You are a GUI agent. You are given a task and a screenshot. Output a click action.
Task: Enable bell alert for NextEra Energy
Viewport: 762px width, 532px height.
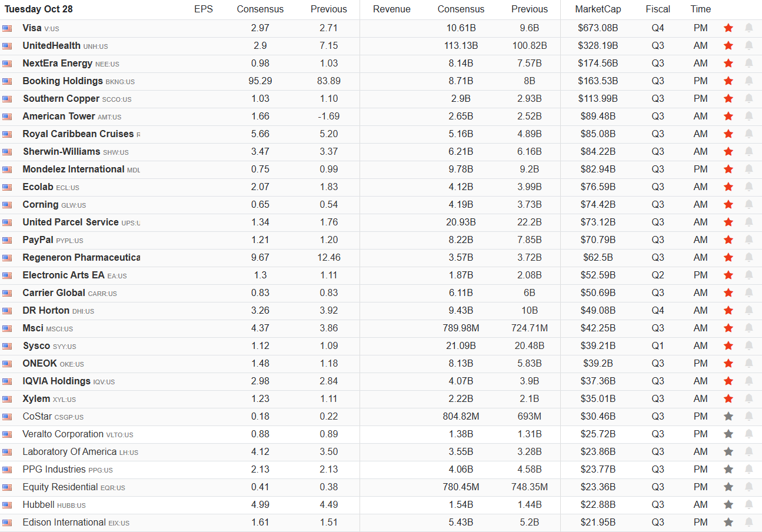point(749,63)
